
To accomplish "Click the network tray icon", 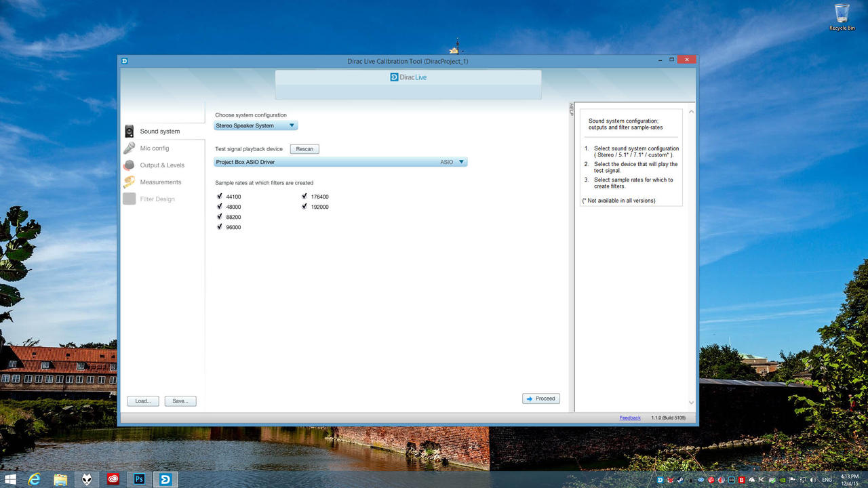I will [x=802, y=480].
